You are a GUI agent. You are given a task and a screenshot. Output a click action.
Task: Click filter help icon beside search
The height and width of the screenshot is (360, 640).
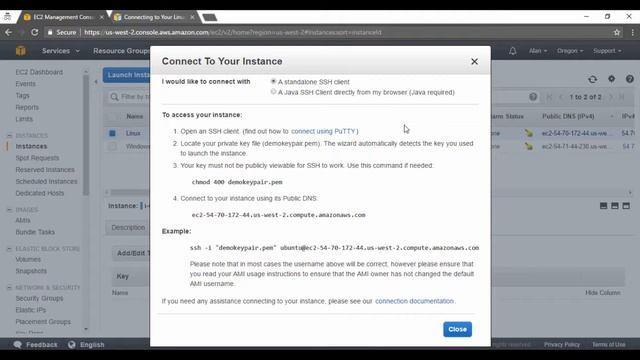click(533, 97)
